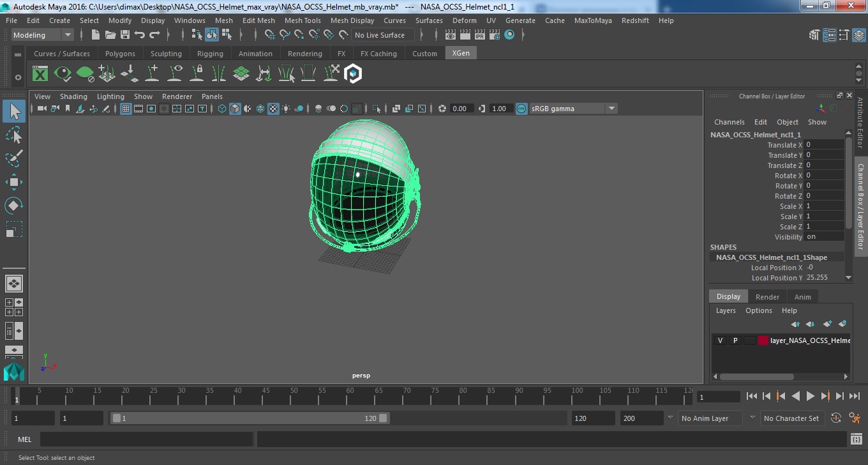868x465 pixels.
Task: Save the current scene icon
Action: [125, 35]
